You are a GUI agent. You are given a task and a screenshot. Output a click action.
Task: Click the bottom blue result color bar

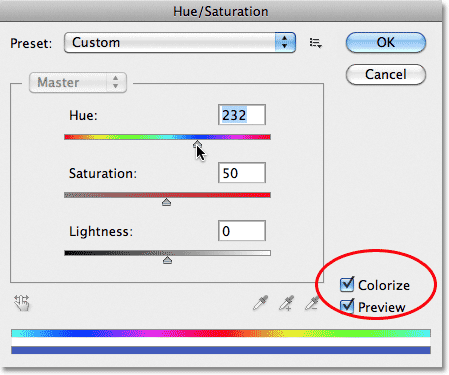221,350
